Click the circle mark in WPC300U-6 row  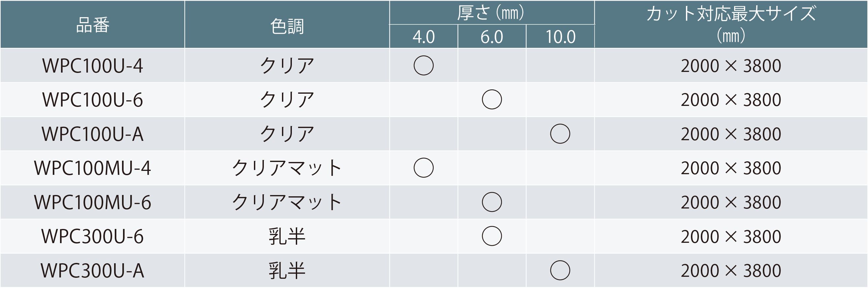tap(492, 236)
